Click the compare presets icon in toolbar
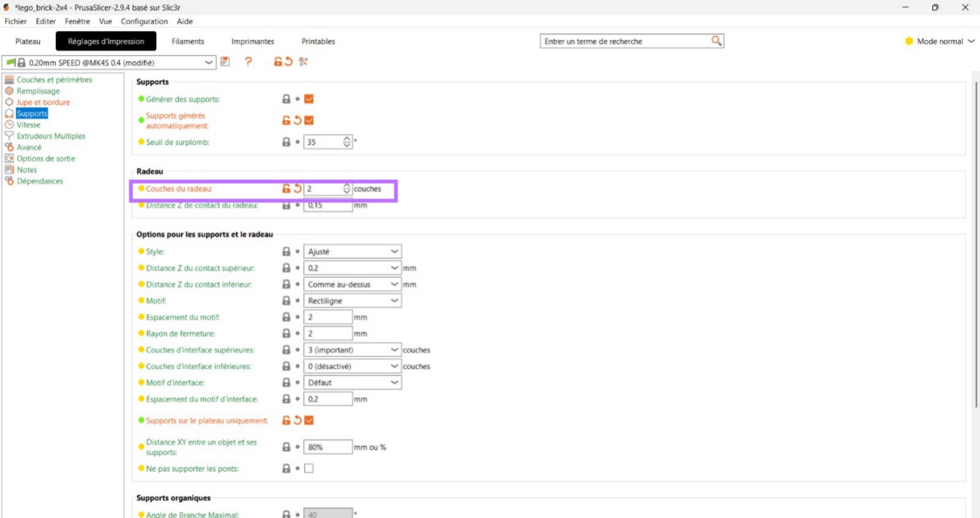Viewport: 980px width, 518px height. click(303, 62)
